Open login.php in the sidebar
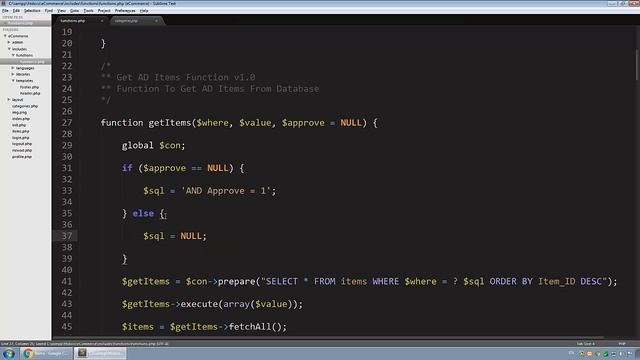The image size is (640, 360). 20,138
